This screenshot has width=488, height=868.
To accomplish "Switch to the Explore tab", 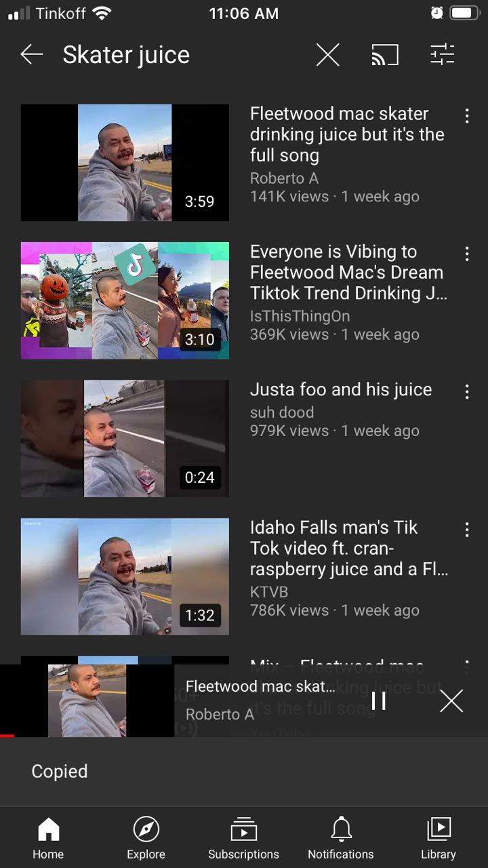I will click(x=146, y=838).
